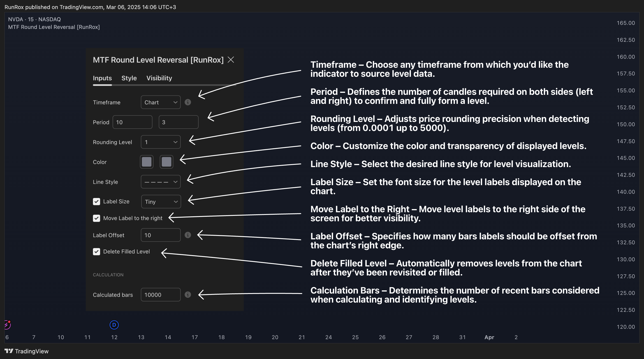Click the MTF Round Level Reversal chart legend
This screenshot has height=359, width=644.
(x=54, y=27)
